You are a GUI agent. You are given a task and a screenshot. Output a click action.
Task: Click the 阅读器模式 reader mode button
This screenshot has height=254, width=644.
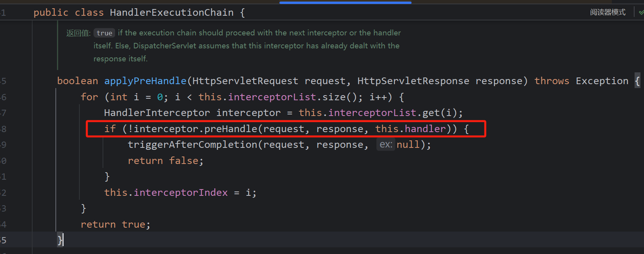click(607, 12)
